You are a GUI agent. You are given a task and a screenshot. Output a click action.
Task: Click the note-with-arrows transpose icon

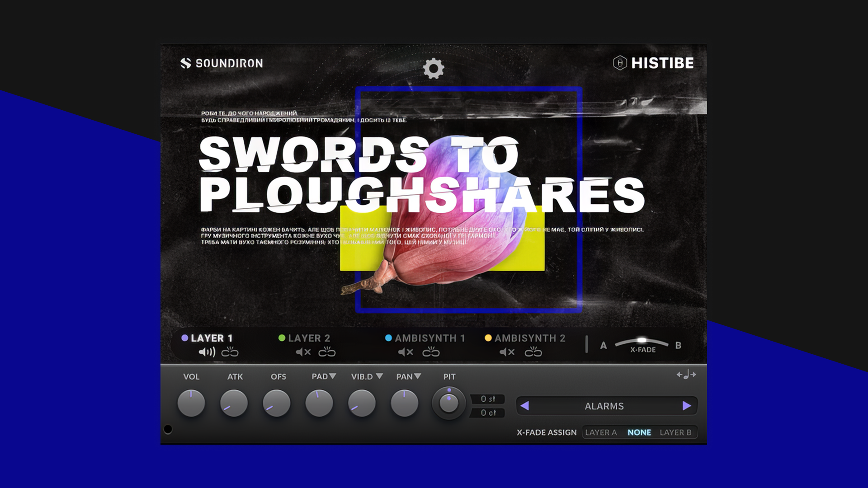point(686,375)
